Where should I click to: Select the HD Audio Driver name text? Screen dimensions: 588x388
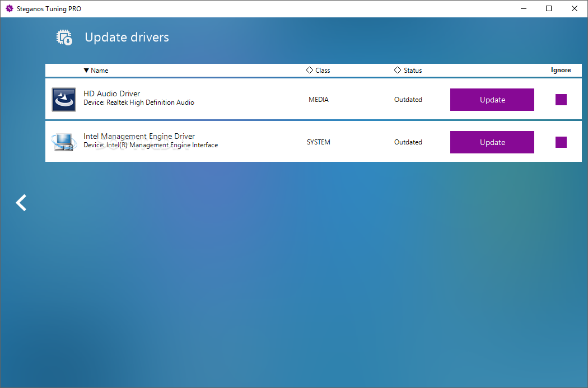click(112, 94)
